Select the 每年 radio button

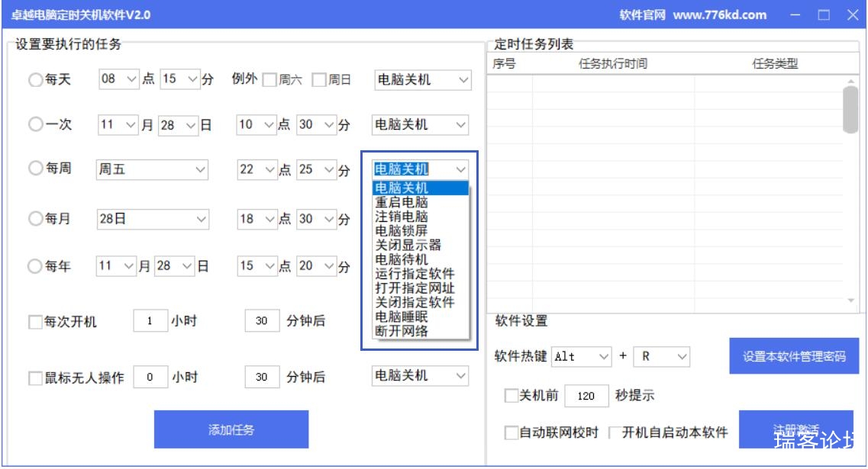click(x=35, y=266)
